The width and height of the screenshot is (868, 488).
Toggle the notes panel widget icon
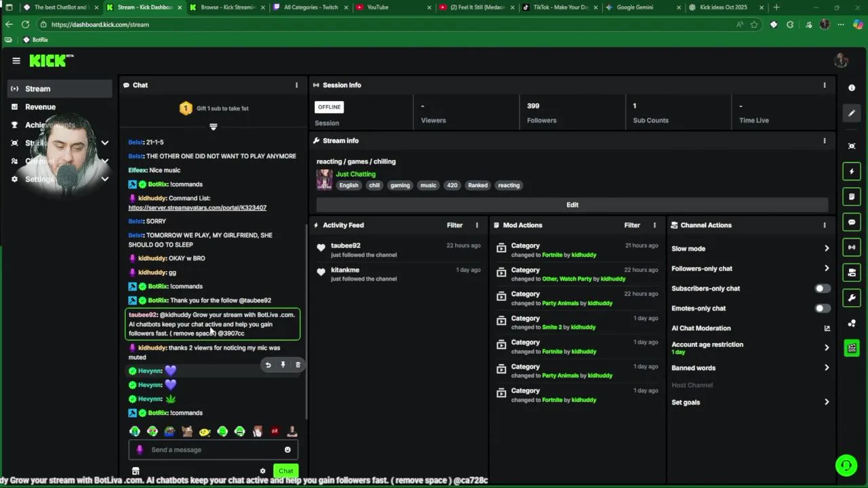[x=852, y=197]
